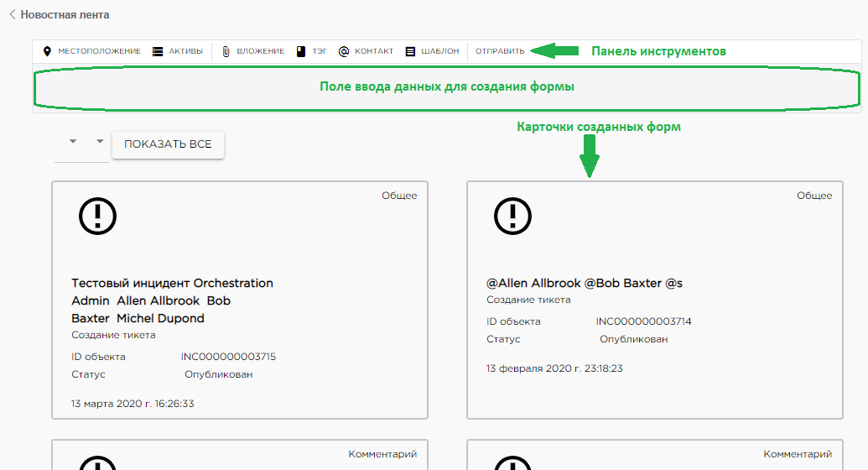Click date 13 марта 2020 г. 16:26:33
The height and width of the screenshot is (470, 868).
tap(133, 404)
